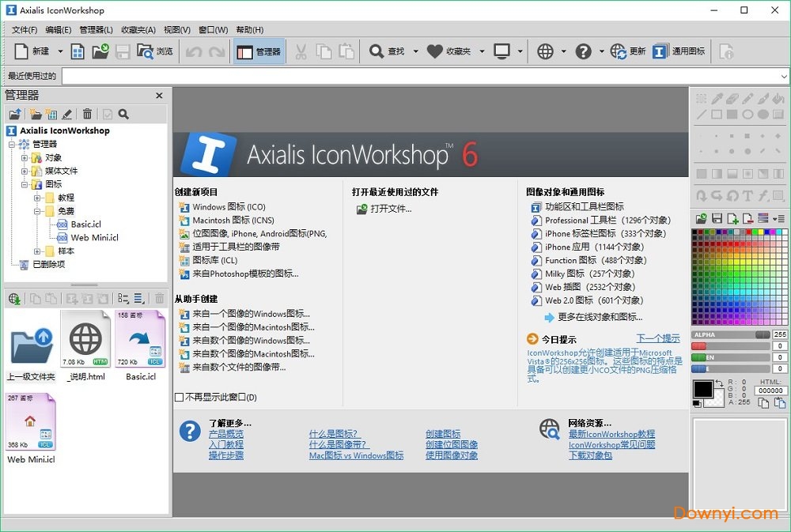Click the Update (更新) globe icon
791x532 pixels.
point(618,51)
